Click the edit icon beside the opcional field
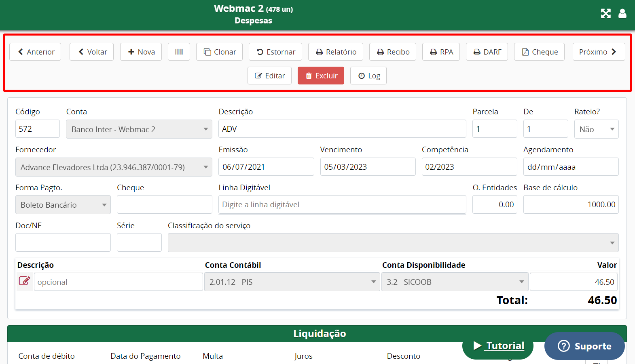The height and width of the screenshot is (364, 635). [x=24, y=281]
